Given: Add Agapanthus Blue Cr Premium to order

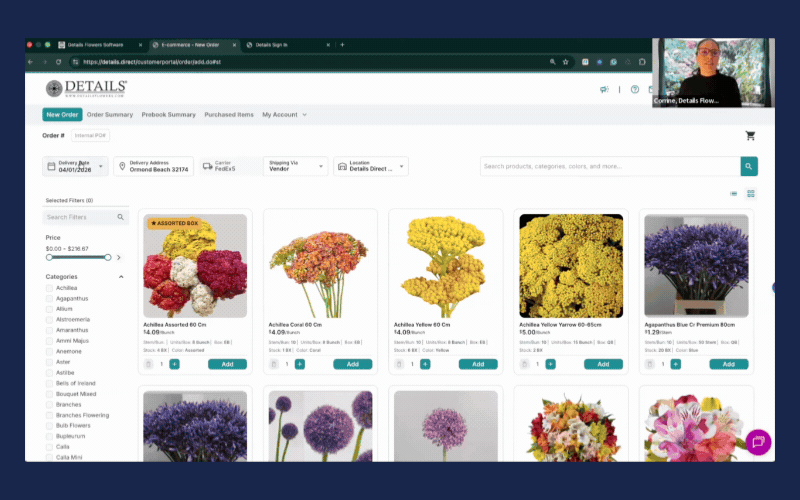Looking at the screenshot, I should point(728,364).
